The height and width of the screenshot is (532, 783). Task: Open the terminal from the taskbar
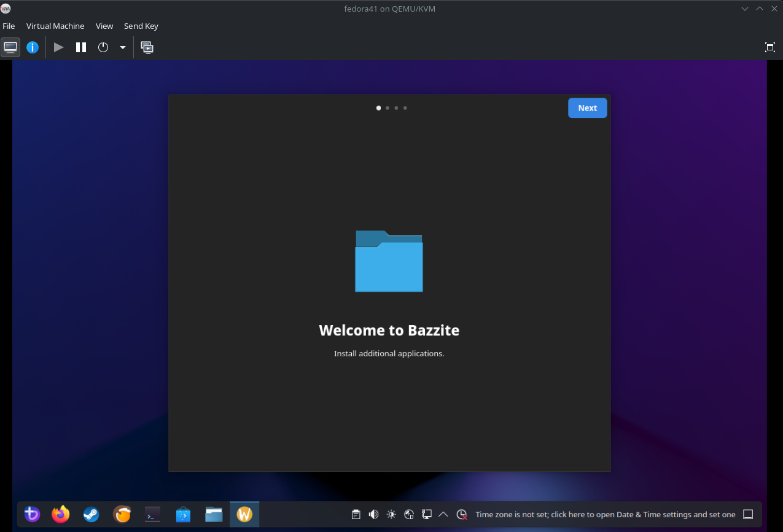click(x=153, y=514)
